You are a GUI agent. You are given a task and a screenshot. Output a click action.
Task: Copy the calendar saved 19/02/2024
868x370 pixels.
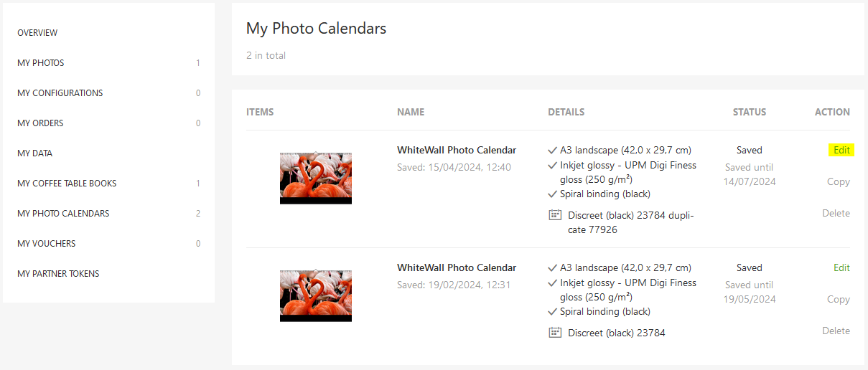coord(838,300)
